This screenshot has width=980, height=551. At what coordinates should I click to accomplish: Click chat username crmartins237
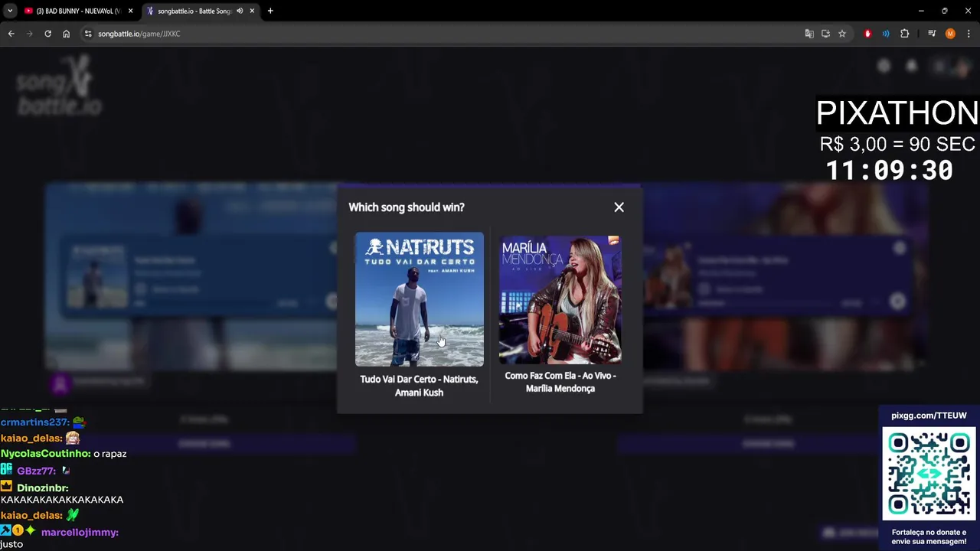tap(35, 422)
